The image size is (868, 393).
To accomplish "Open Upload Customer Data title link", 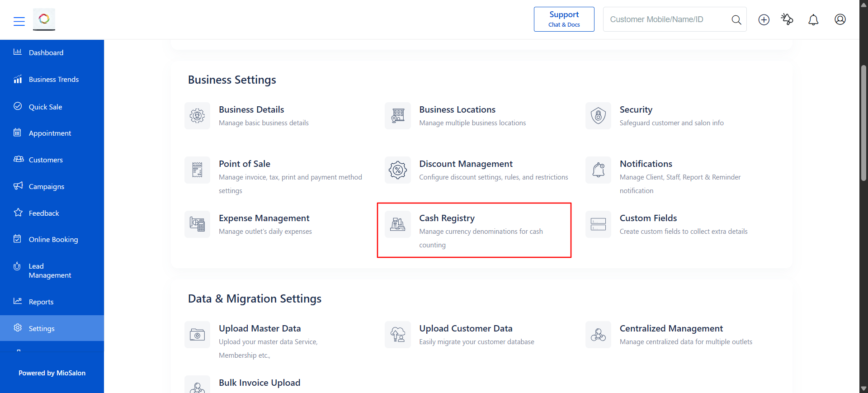I will (x=466, y=328).
